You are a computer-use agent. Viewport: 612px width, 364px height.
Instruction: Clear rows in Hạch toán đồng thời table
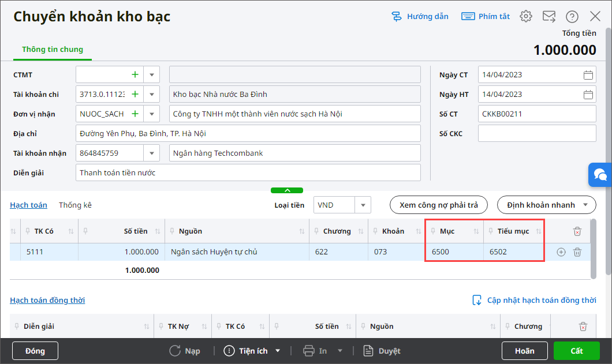583,327
